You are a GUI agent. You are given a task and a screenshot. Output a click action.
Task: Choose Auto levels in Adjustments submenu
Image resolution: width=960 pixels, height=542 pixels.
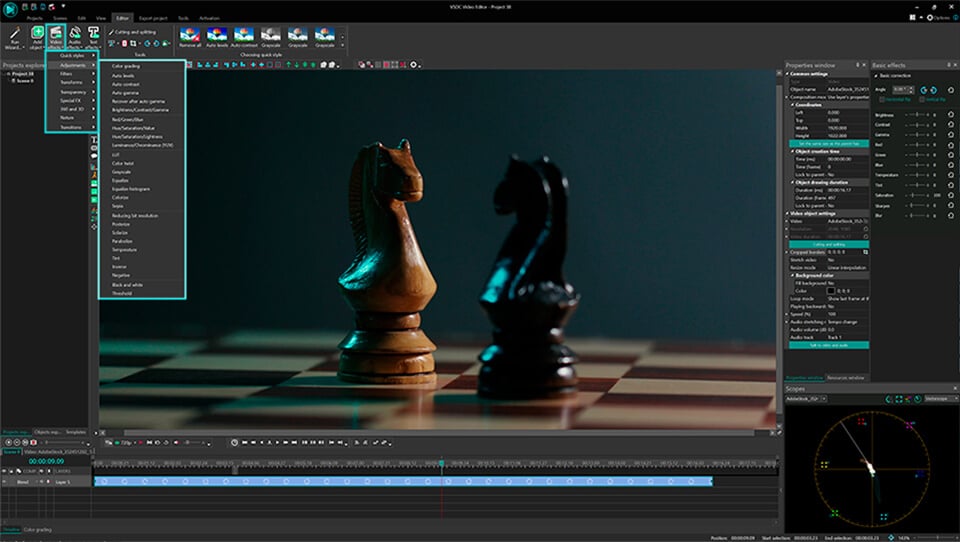[x=141, y=76]
